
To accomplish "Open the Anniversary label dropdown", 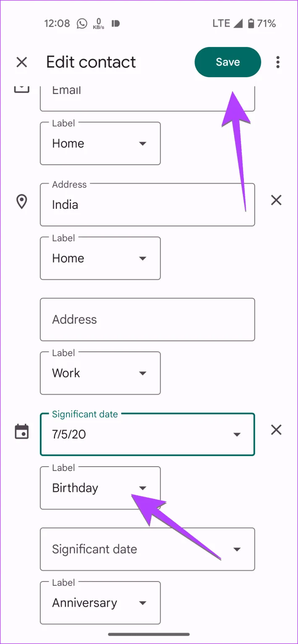I will click(x=100, y=603).
